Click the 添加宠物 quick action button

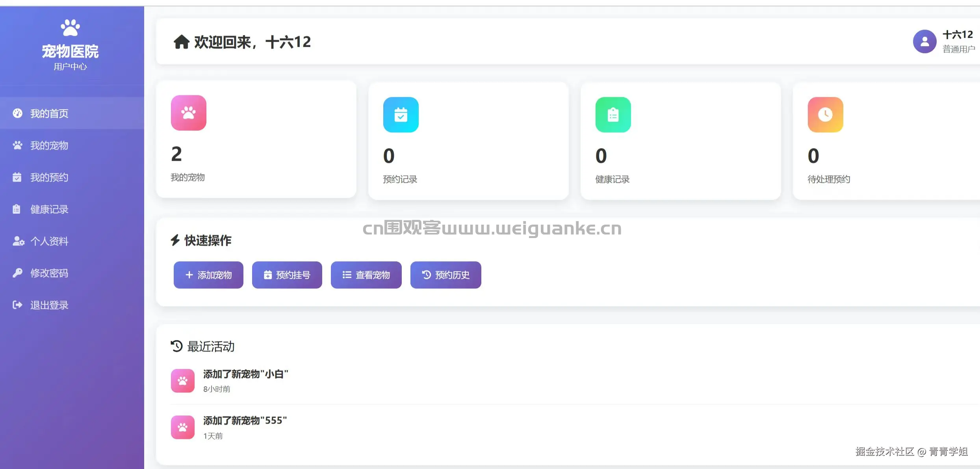[x=208, y=275]
